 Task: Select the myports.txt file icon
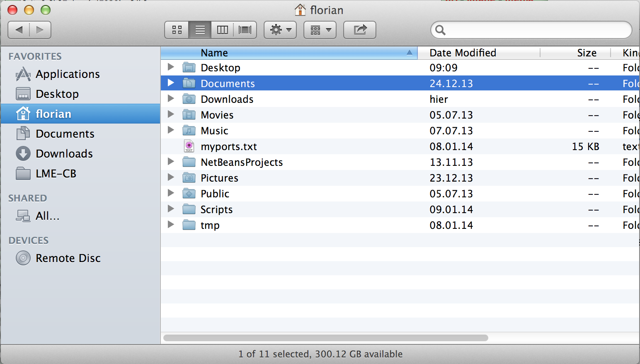[x=189, y=146]
